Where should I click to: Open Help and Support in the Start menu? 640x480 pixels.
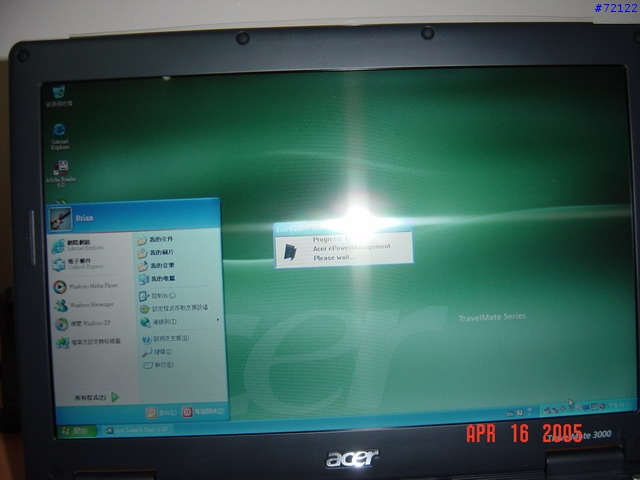[x=165, y=338]
